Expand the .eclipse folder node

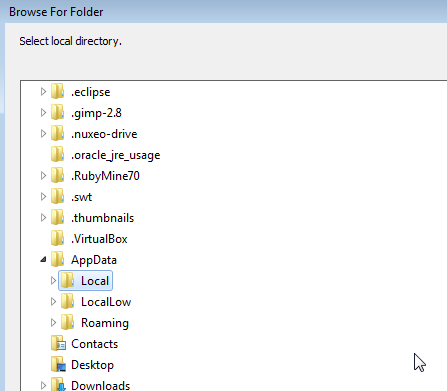tap(43, 91)
